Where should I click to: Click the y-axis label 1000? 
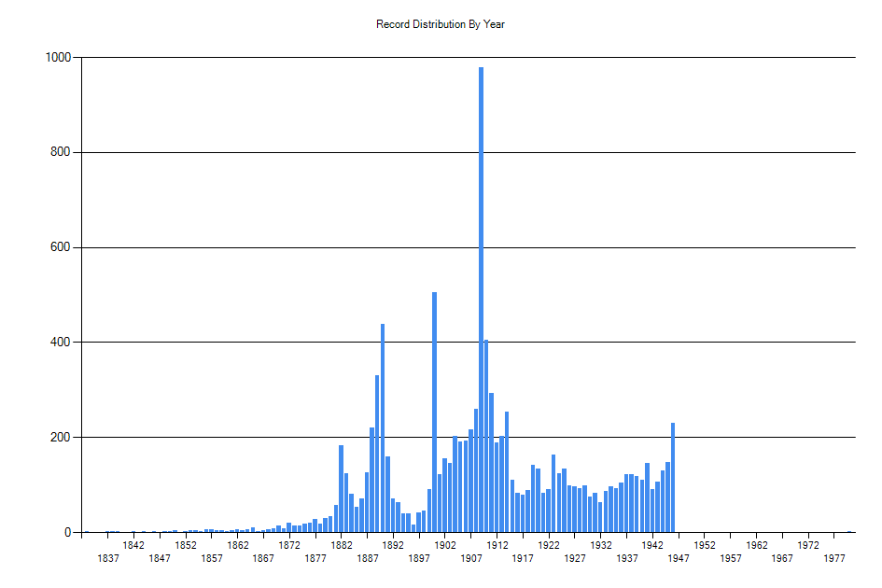pyautogui.click(x=59, y=57)
